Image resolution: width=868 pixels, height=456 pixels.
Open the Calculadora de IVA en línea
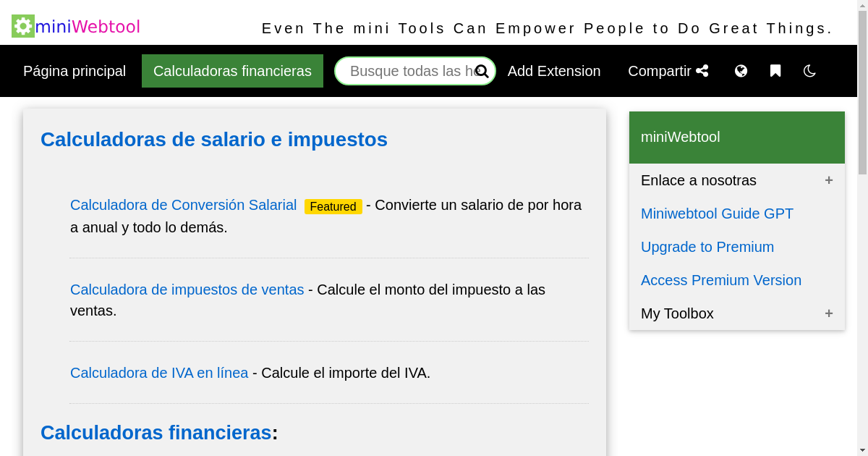point(158,373)
